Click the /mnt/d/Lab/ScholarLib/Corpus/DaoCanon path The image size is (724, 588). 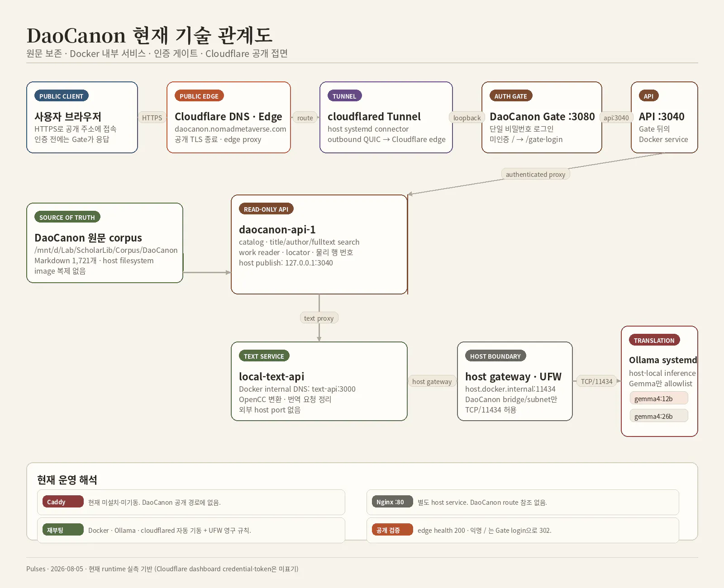106,250
